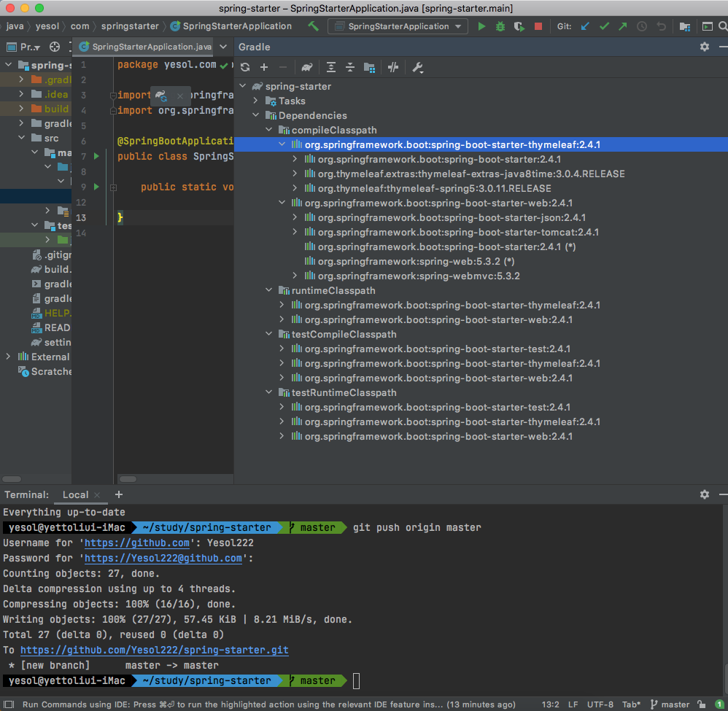Click the lock read-only toggle in status bar
Viewport: 728px width, 711px height.
[702, 704]
